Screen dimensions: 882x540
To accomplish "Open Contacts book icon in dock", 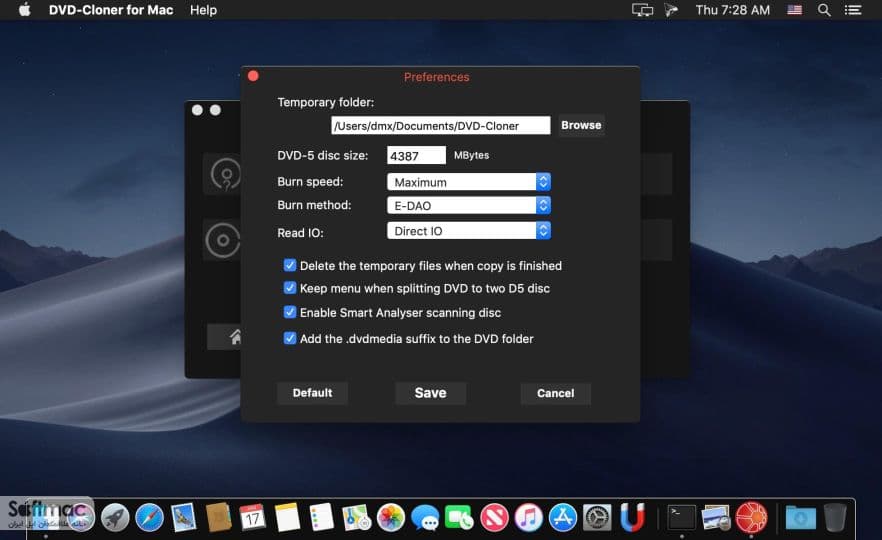I will coord(218,517).
